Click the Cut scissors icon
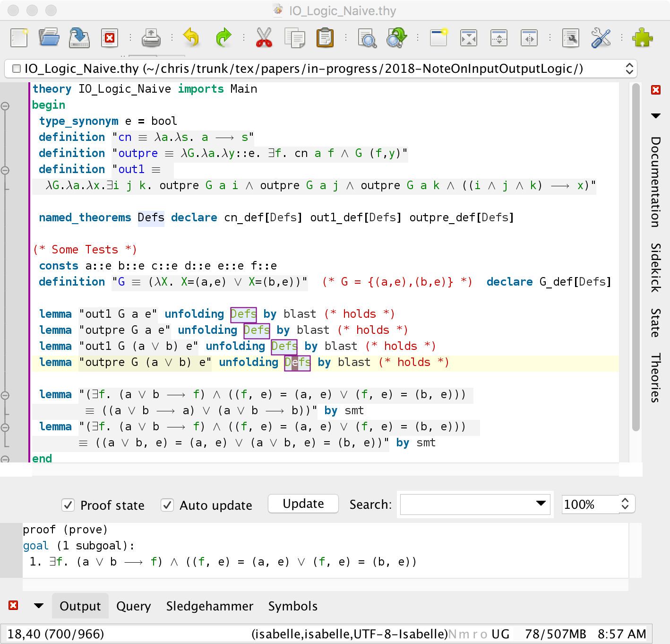Image resolution: width=670 pixels, height=644 pixels. (264, 37)
